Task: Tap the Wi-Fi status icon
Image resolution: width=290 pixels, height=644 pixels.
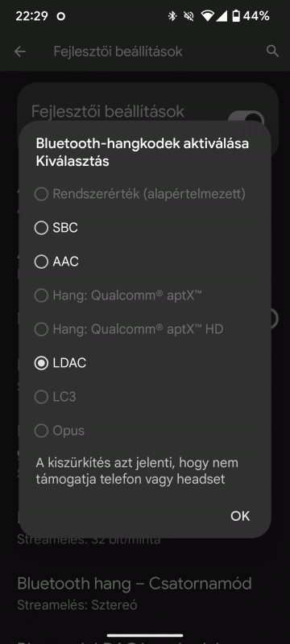Action: click(208, 16)
